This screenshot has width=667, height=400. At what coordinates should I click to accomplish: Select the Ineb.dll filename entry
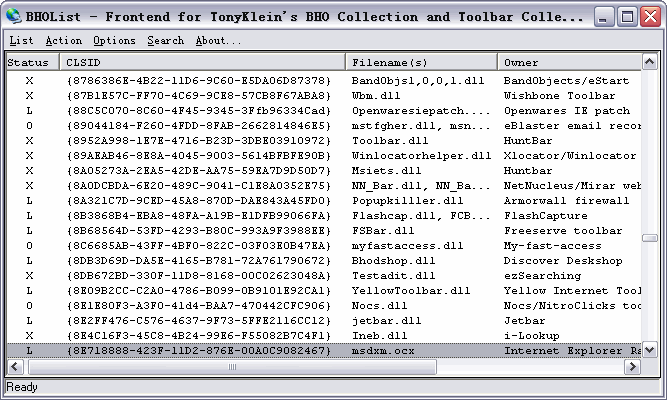pyautogui.click(x=379, y=336)
